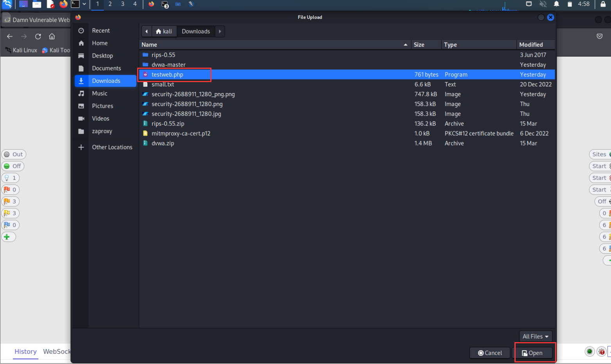Click the browser home icon

pyautogui.click(x=52, y=36)
